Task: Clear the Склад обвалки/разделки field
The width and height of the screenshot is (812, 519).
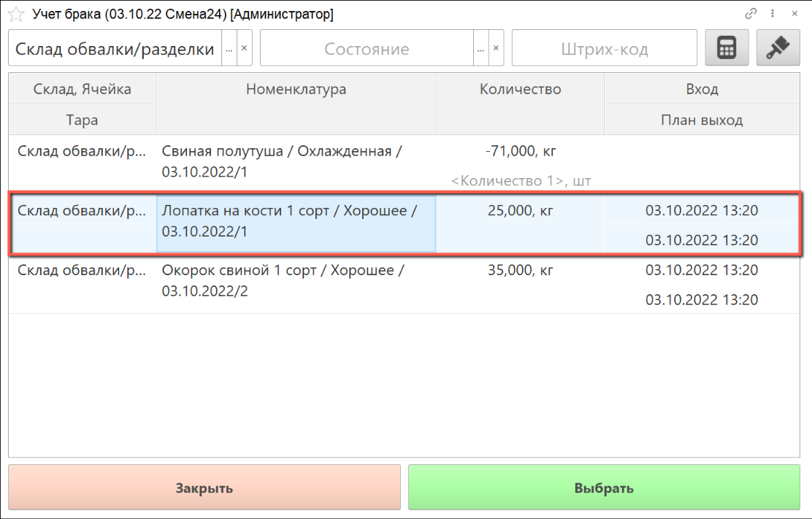Action: pyautogui.click(x=245, y=49)
